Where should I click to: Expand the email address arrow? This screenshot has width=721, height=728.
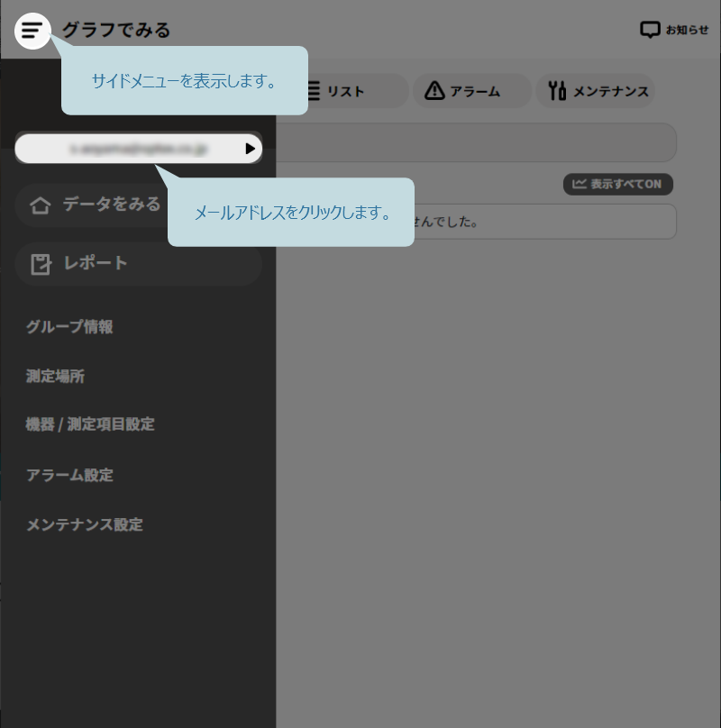250,149
